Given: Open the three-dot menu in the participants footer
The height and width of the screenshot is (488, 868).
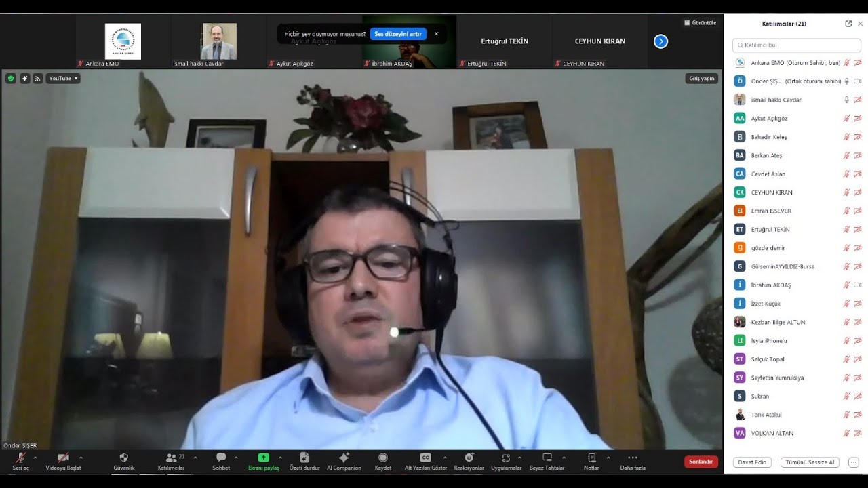Looking at the screenshot, I should pyautogui.click(x=854, y=462).
